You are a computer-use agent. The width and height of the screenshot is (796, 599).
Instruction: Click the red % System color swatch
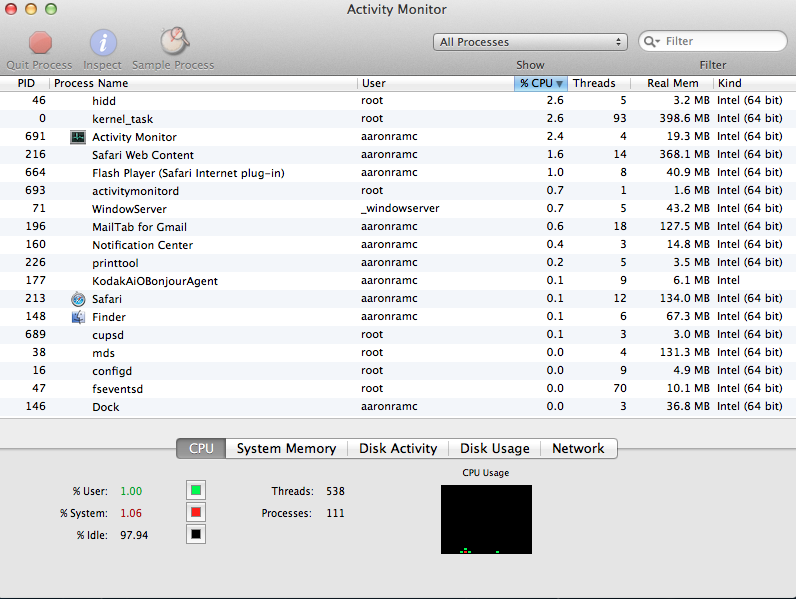pyautogui.click(x=196, y=512)
